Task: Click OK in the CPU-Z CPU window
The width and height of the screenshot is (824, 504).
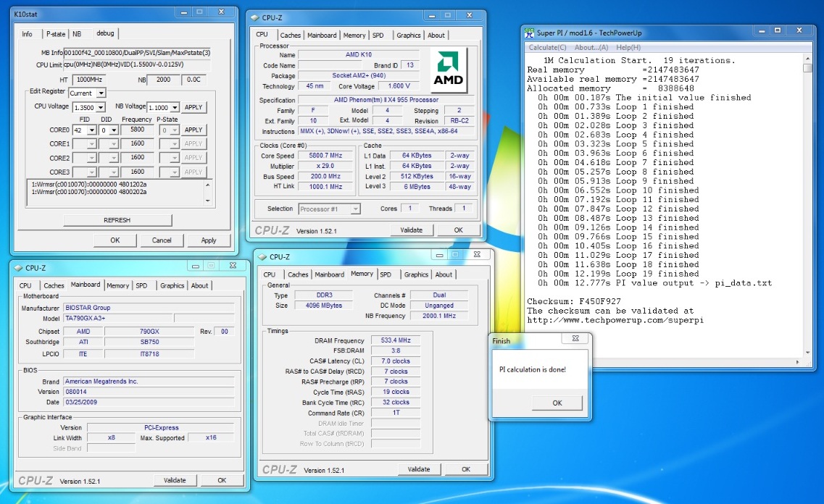Action: coord(458,230)
